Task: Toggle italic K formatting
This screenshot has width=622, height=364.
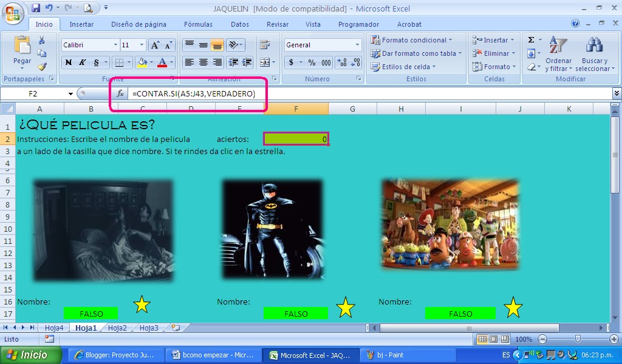Action: point(82,62)
